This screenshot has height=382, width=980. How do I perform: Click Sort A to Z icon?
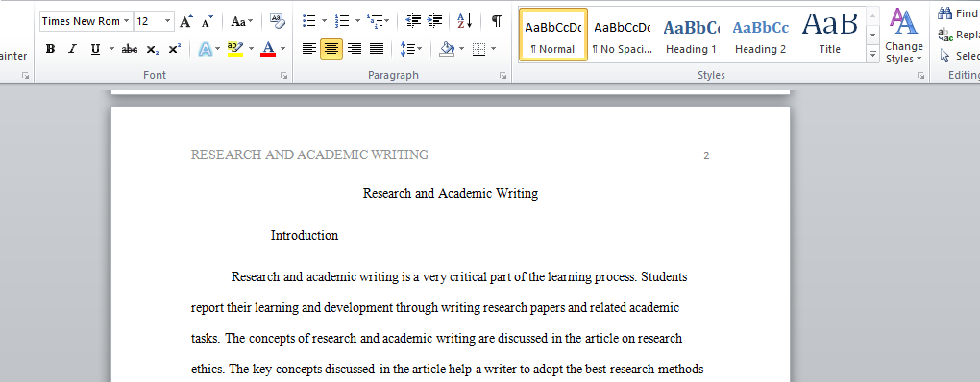[x=464, y=21]
